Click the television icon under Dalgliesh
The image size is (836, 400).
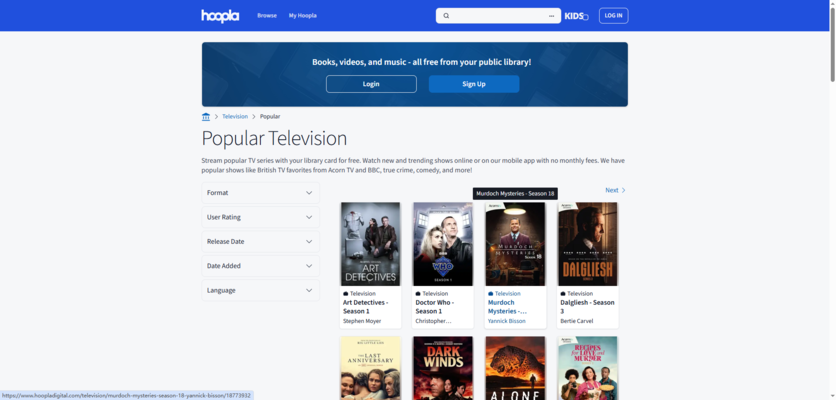[x=563, y=294]
